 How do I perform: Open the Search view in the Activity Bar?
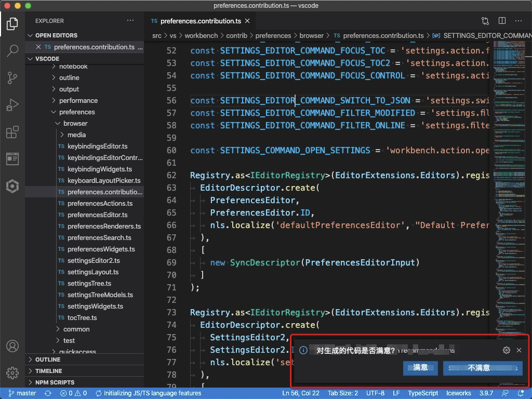click(12, 50)
